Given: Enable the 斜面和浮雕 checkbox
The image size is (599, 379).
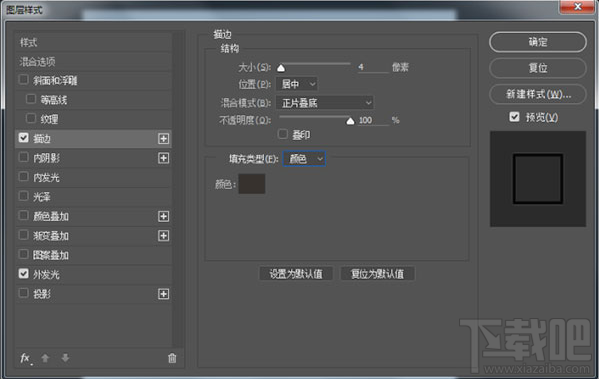Looking at the screenshot, I should 24,80.
